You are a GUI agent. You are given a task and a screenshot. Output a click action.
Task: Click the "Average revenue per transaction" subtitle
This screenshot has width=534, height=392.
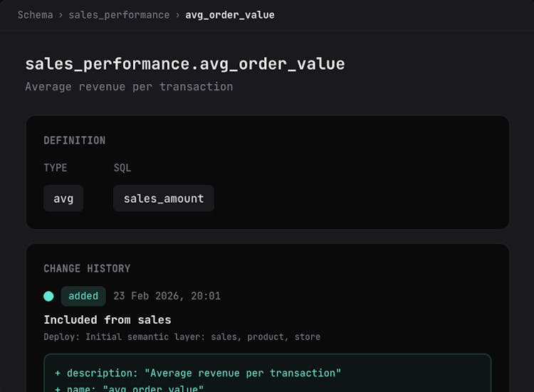(129, 87)
